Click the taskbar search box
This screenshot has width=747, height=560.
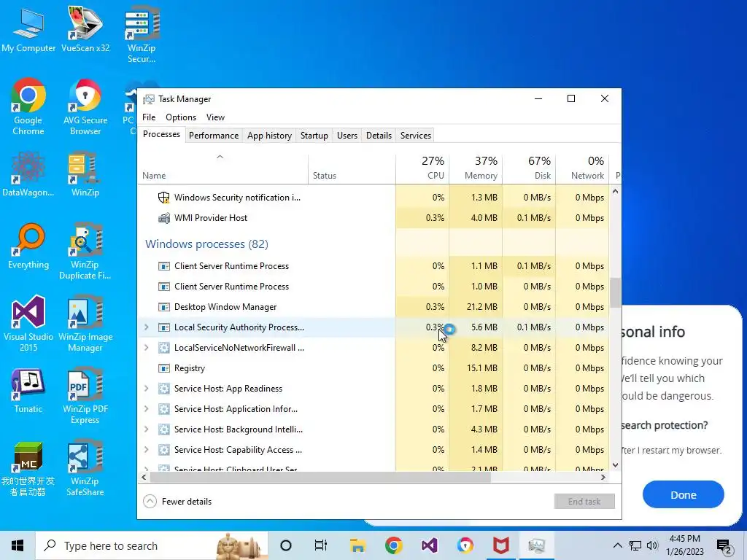[152, 545]
